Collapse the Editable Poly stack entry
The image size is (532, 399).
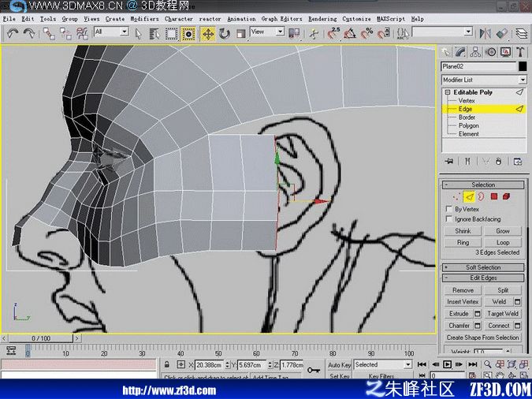click(x=448, y=92)
